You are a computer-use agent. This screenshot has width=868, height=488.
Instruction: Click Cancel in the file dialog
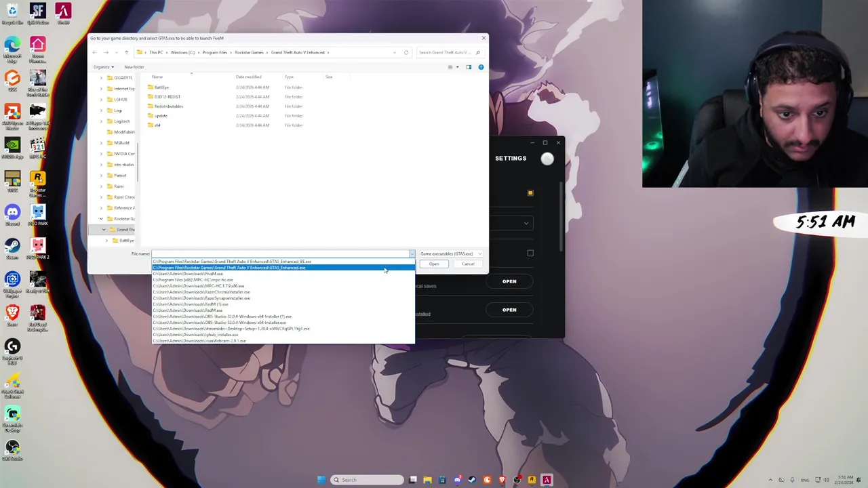(x=468, y=264)
